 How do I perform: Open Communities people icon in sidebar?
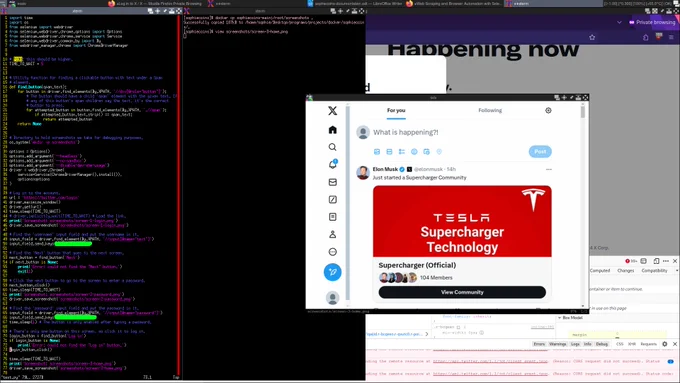tap(333, 234)
